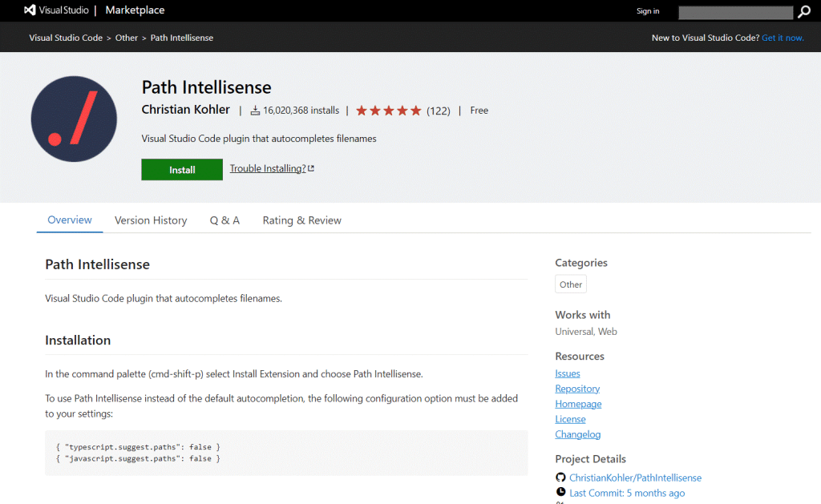The height and width of the screenshot is (504, 821).
Task: Click the 16,020,368 installs text
Action: tap(301, 111)
